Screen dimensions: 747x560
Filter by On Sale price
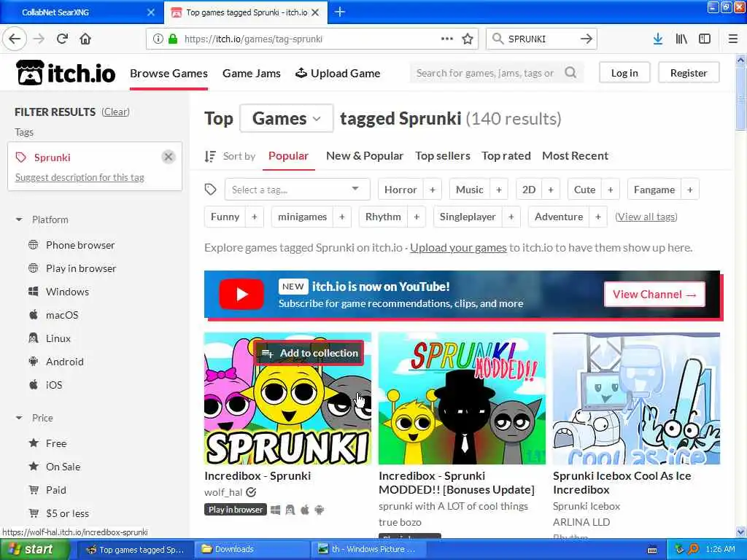click(x=63, y=467)
